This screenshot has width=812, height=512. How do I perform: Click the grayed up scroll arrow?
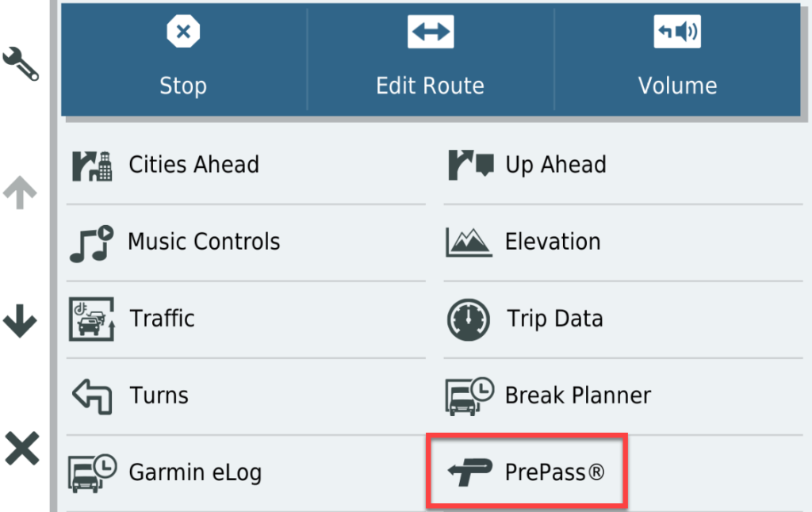tap(20, 190)
